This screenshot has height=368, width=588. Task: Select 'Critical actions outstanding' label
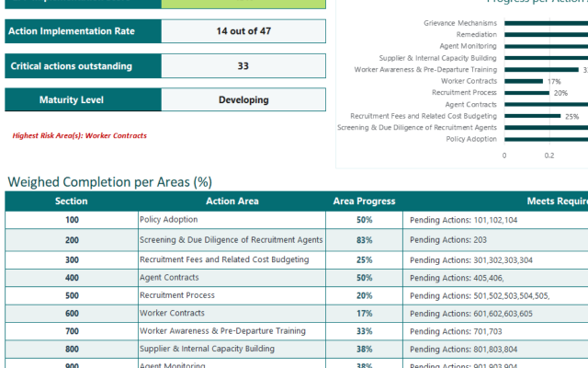point(83,66)
